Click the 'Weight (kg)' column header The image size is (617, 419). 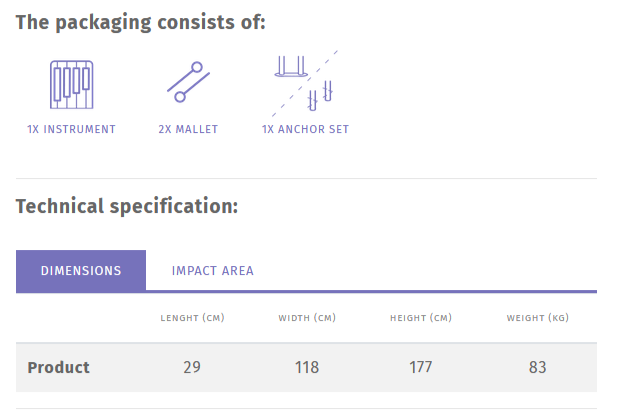pos(538,318)
